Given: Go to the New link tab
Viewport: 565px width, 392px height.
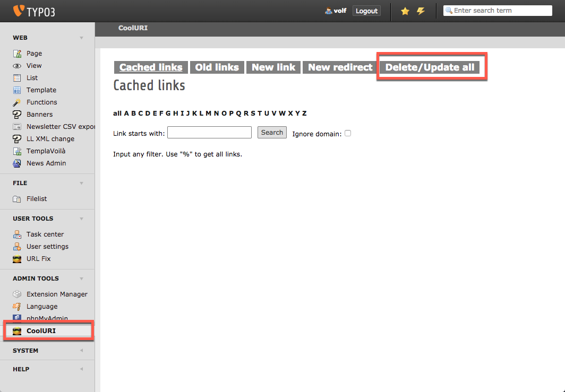Looking at the screenshot, I should click(x=273, y=67).
